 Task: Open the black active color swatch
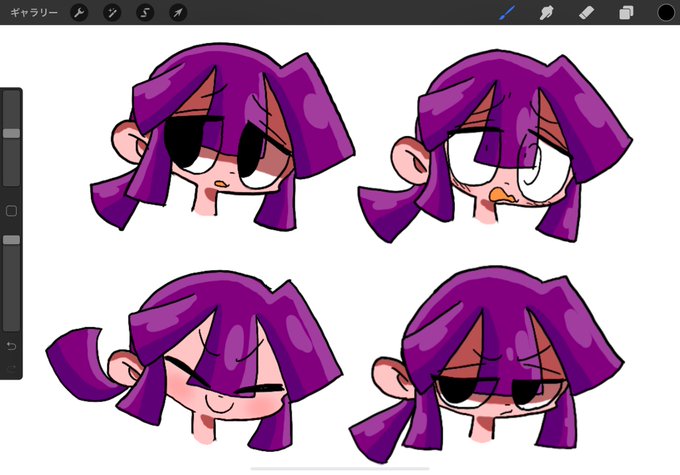666,13
